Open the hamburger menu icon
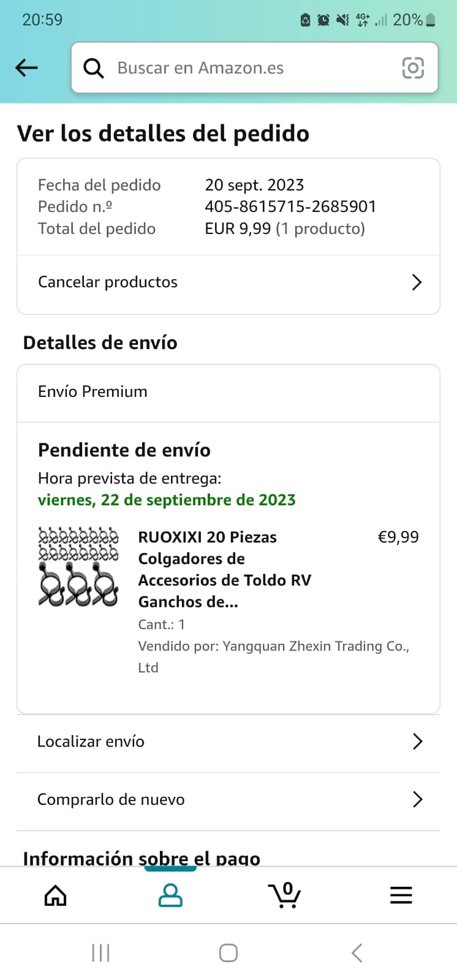The image size is (457, 980). pyautogui.click(x=401, y=895)
